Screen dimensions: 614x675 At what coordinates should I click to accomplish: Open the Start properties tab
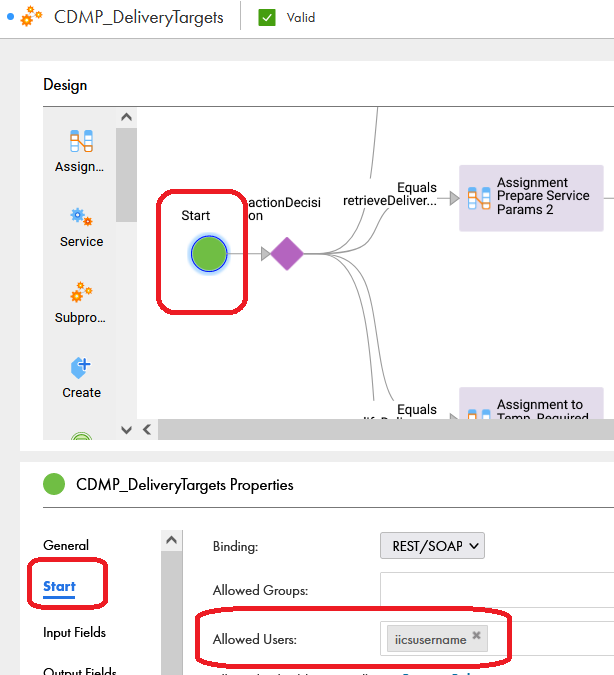coord(59,586)
